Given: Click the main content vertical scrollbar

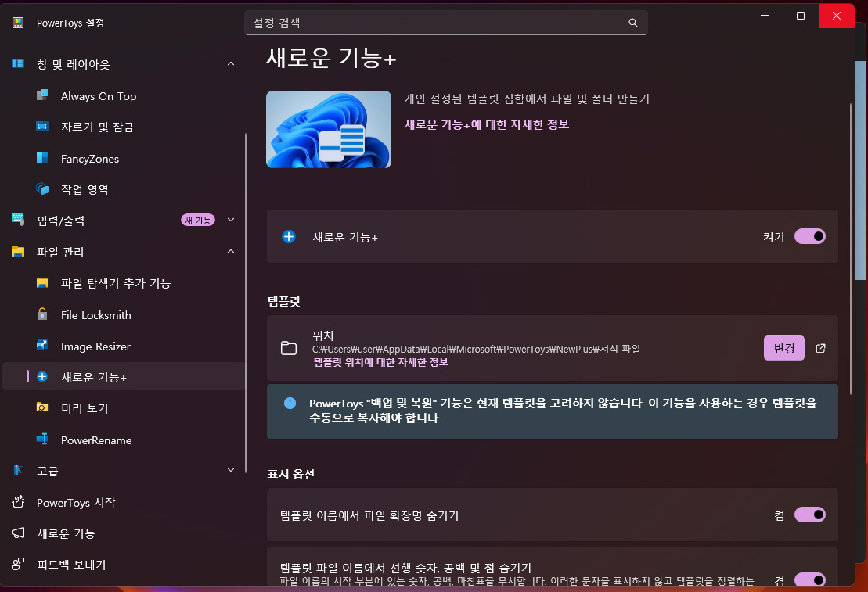Looking at the screenshot, I should (x=851, y=249).
